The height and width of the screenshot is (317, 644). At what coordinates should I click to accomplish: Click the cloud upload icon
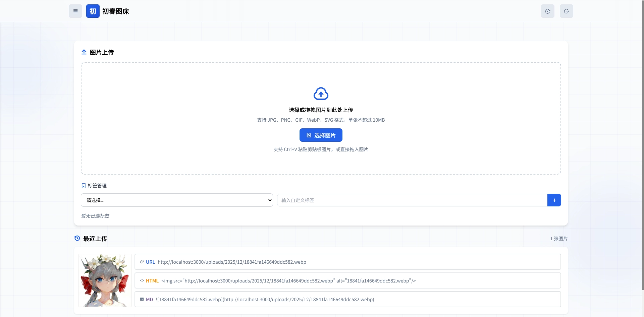pos(321,94)
